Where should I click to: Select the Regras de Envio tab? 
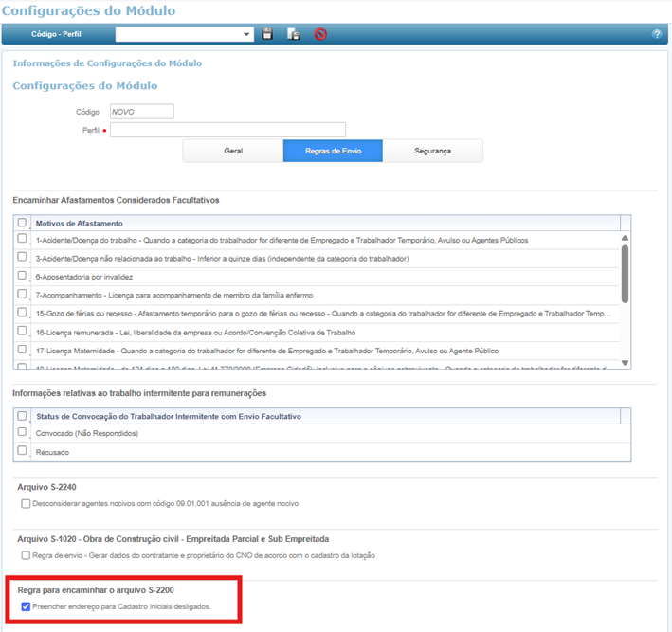point(333,151)
